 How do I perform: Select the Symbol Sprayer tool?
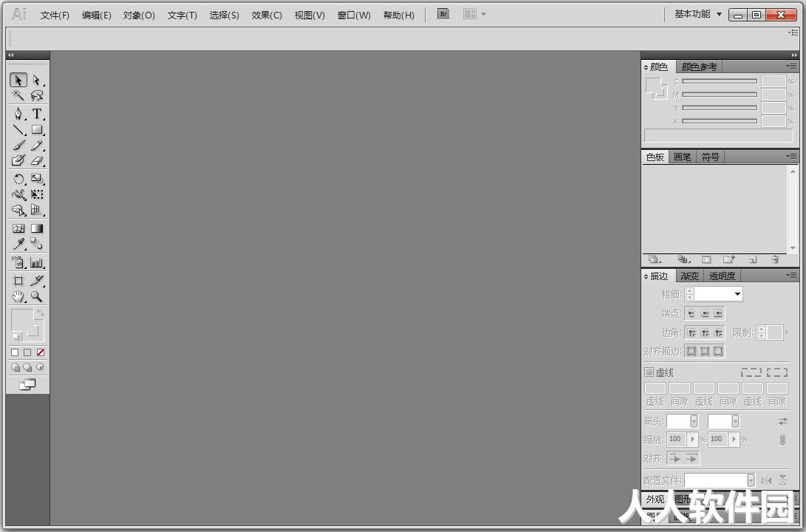(x=18, y=262)
